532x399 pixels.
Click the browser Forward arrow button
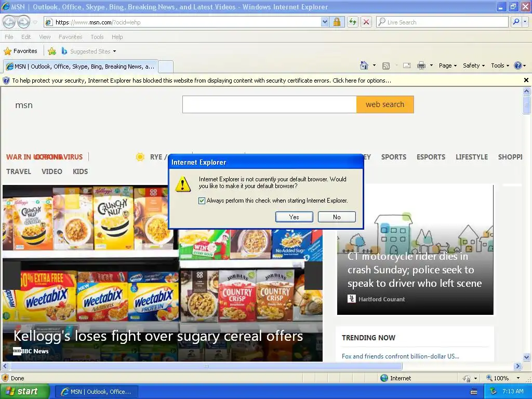pos(23,22)
